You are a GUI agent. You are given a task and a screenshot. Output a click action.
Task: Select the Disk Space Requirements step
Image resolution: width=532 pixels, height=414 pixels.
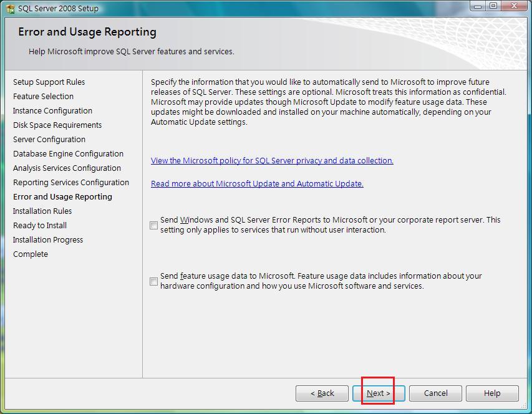tap(57, 125)
